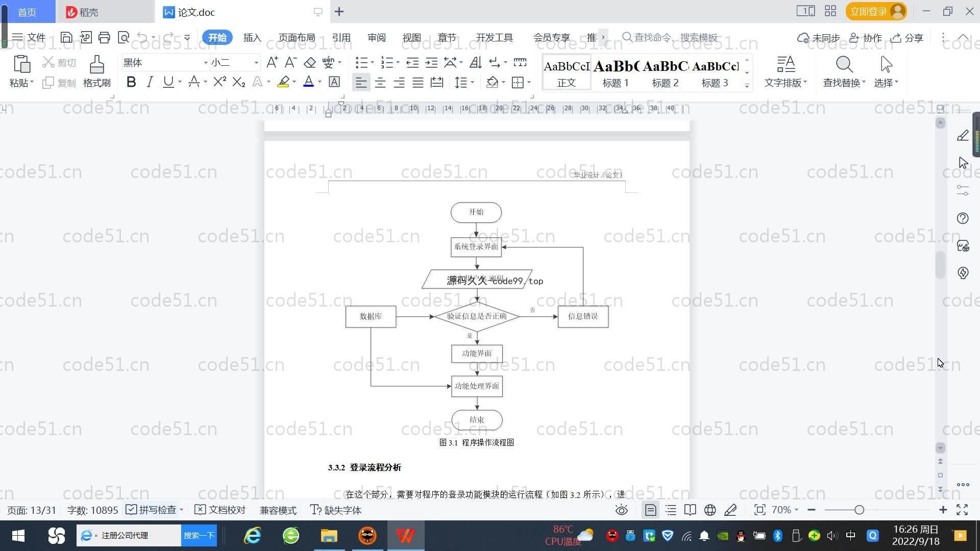
Task: Click the undo arrow icon
Action: [142, 37]
